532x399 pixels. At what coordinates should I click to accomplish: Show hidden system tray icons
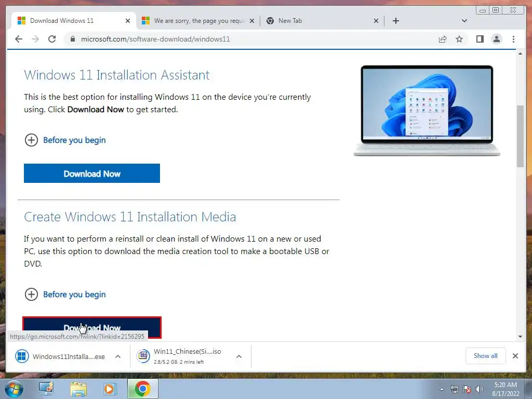[x=442, y=389]
